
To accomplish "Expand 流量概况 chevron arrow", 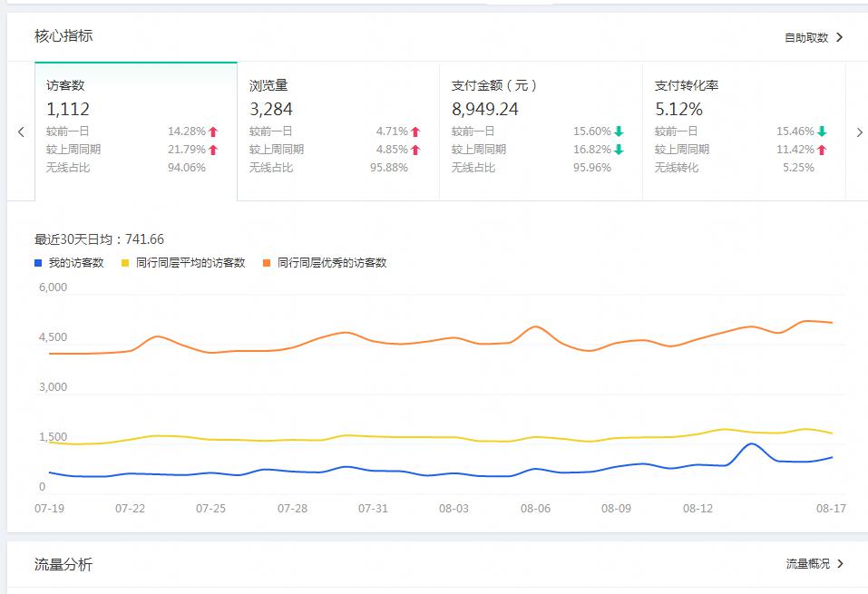I will pyautogui.click(x=841, y=563).
